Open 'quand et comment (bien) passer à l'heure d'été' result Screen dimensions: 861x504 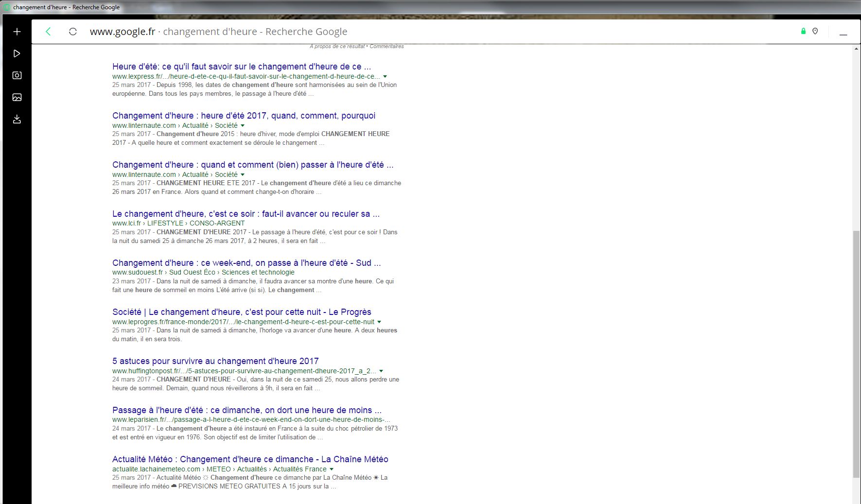(x=253, y=165)
